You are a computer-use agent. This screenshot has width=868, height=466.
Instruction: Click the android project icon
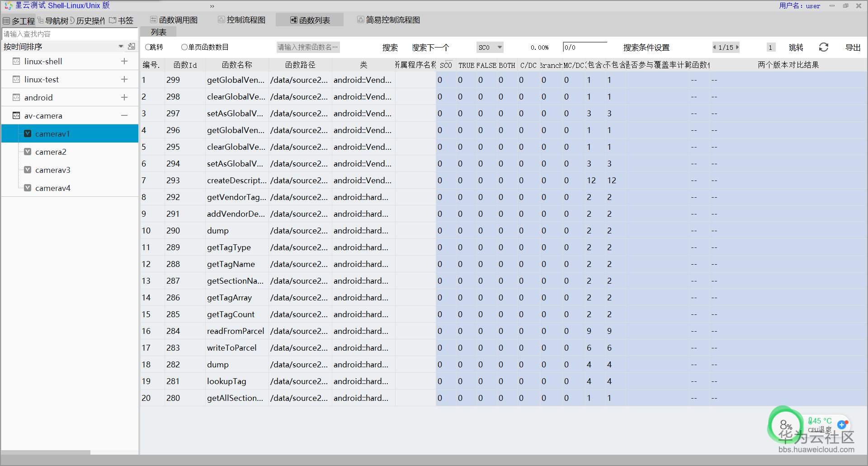point(16,97)
